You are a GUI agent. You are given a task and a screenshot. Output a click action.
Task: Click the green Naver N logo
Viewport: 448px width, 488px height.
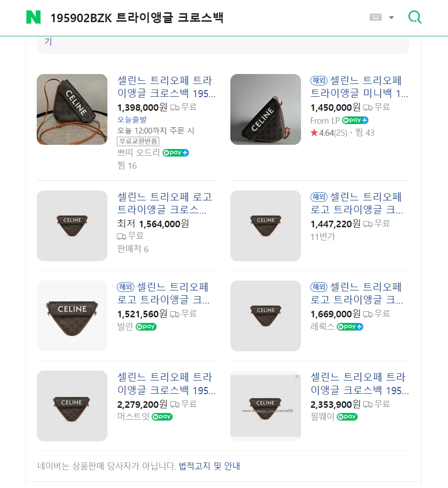[33, 17]
